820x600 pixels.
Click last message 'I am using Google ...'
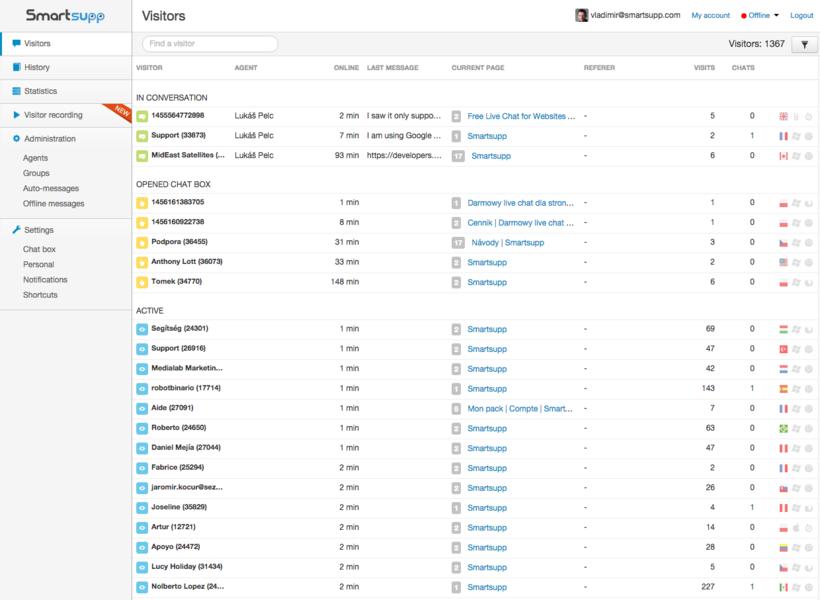point(404,136)
